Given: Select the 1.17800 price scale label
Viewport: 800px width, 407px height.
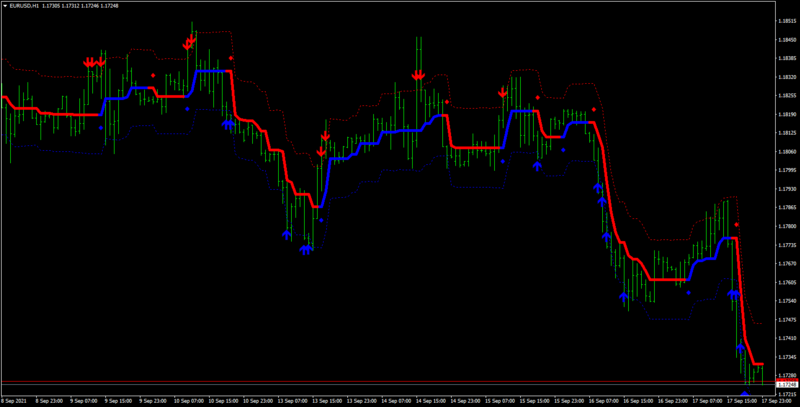Looking at the screenshot, I should [x=788, y=226].
